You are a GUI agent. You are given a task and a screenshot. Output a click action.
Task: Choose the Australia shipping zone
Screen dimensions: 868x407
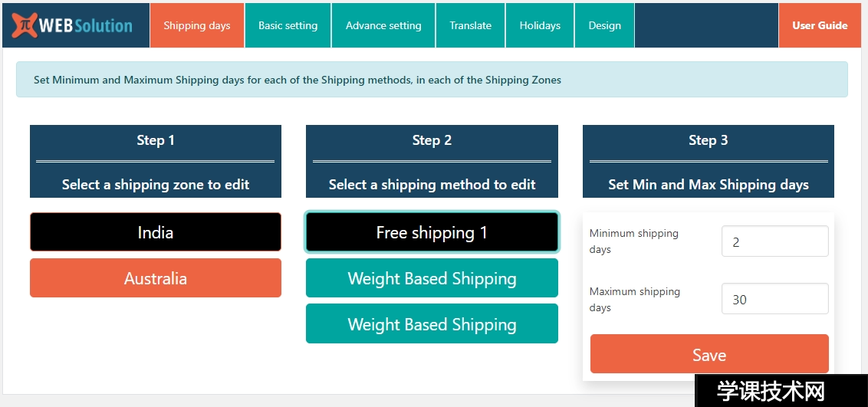[x=156, y=278]
